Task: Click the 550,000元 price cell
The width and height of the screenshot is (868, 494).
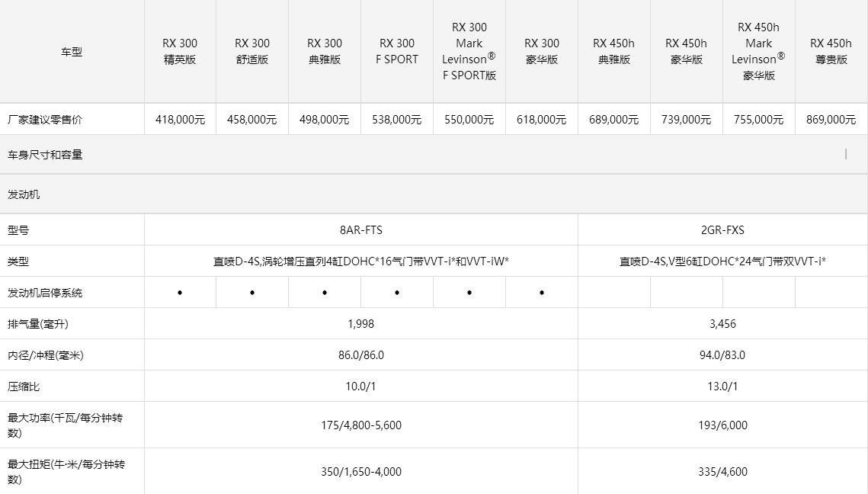Action: point(469,120)
